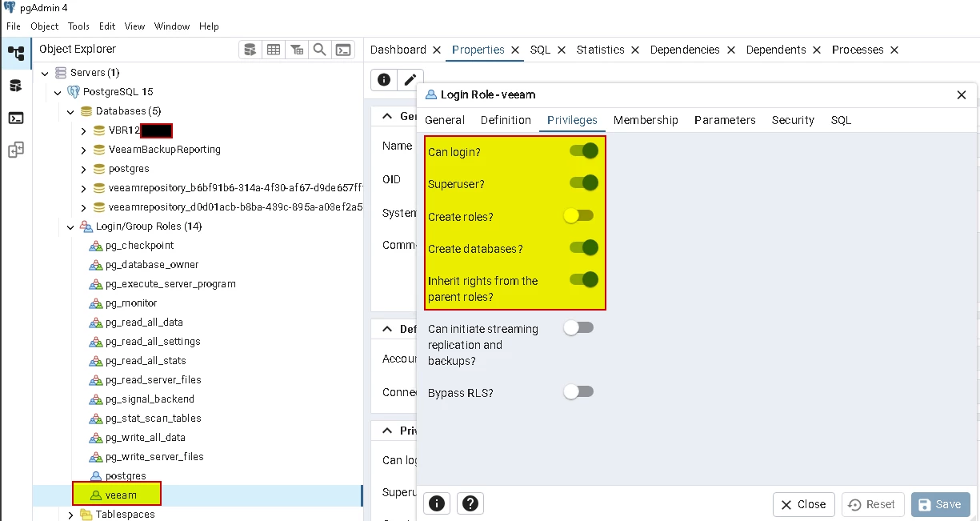Select the VeeamBackupReporting database
Screen dimensions: 980x521
164,150
